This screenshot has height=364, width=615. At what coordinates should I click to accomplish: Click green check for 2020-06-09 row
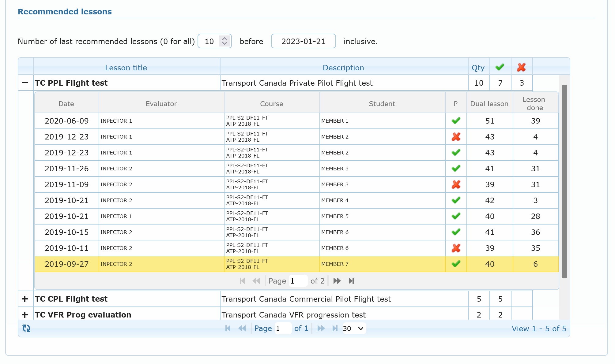(x=456, y=121)
